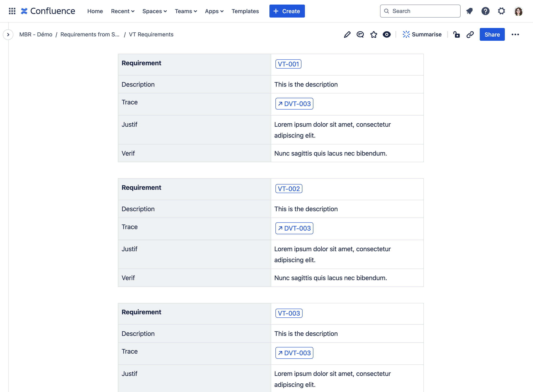The image size is (533, 392).
Task: Open the Requirements from S... breadcrumb
Action: tap(90, 35)
